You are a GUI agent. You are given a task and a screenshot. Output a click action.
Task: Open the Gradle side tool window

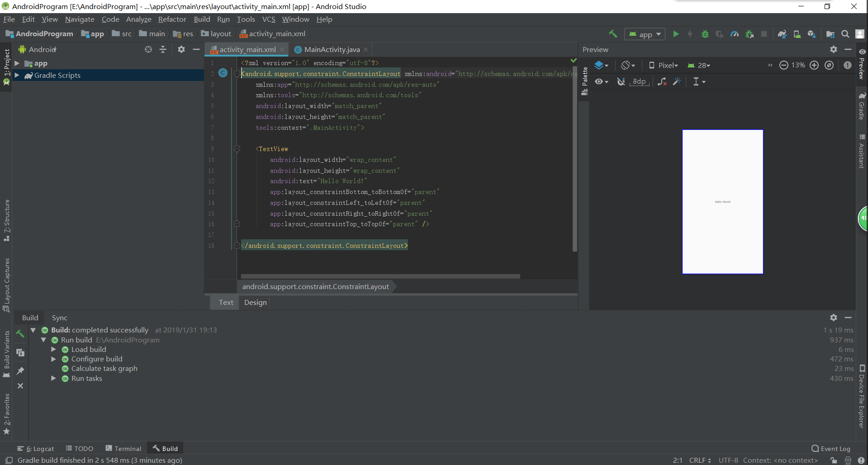(x=862, y=106)
